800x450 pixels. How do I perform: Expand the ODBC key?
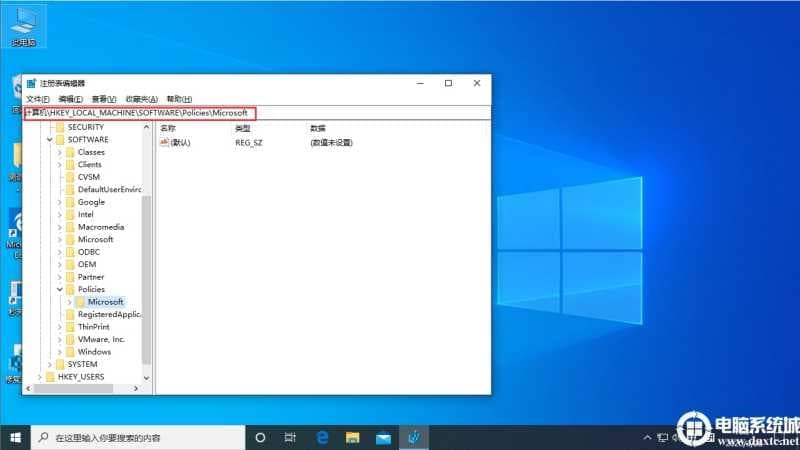(x=60, y=252)
